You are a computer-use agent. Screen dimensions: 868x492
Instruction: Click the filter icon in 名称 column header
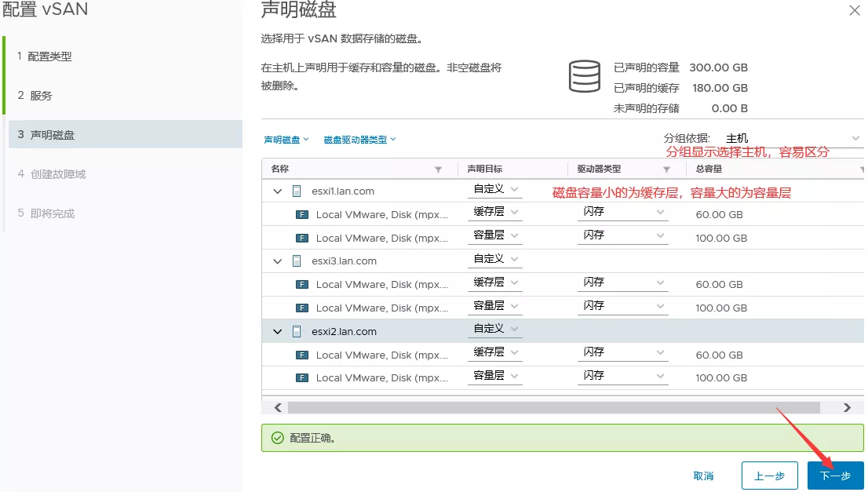click(439, 169)
